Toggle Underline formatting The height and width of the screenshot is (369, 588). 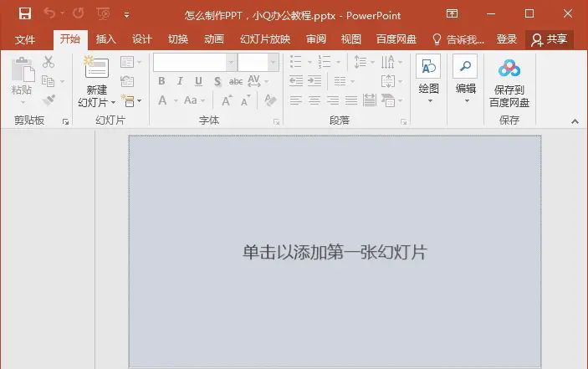click(x=198, y=81)
